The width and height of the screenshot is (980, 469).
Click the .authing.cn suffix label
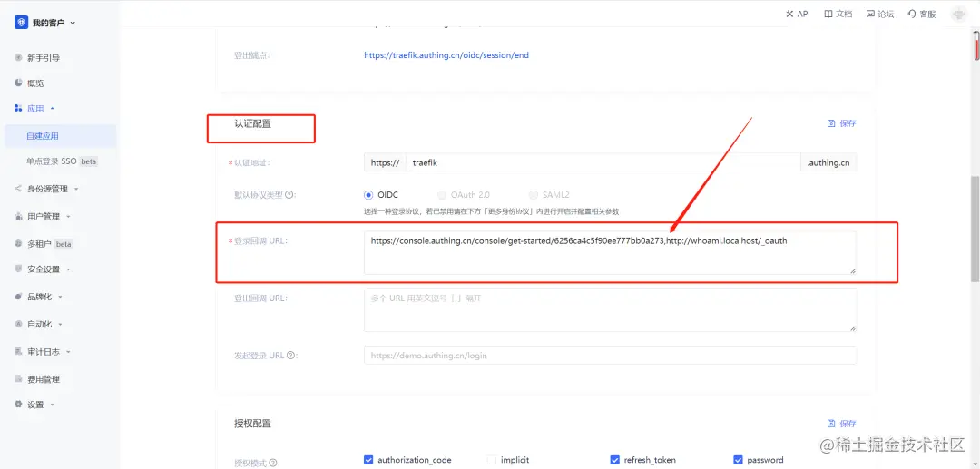click(x=828, y=162)
